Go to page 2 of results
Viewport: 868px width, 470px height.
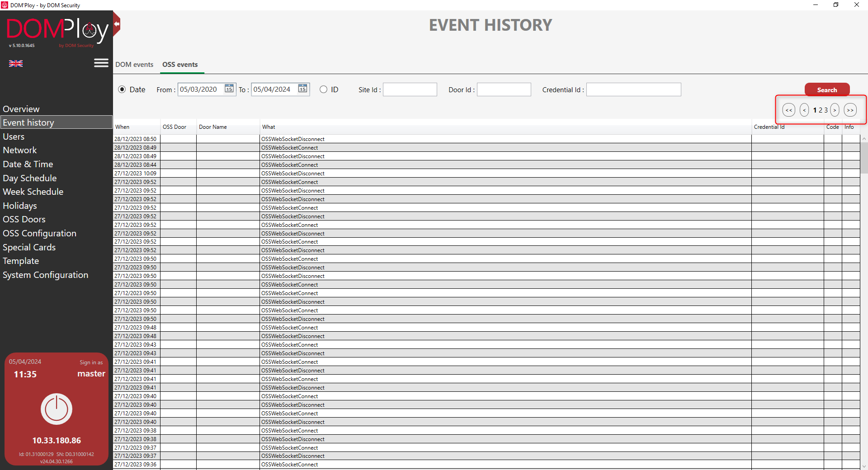[821, 110]
